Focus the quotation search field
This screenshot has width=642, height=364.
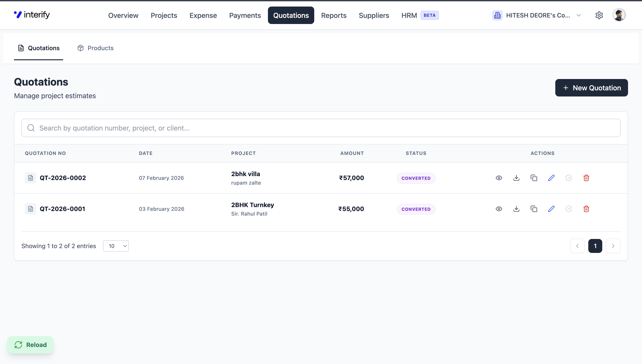(321, 128)
